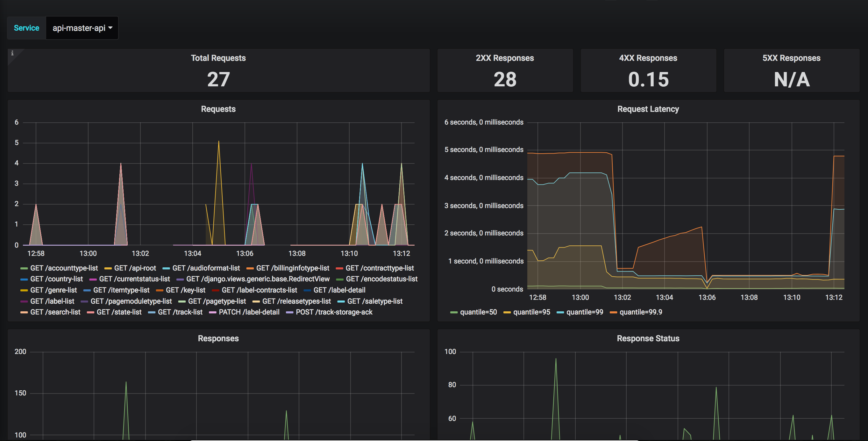
Task: Open the Request Latency panel title menu
Action: point(648,109)
